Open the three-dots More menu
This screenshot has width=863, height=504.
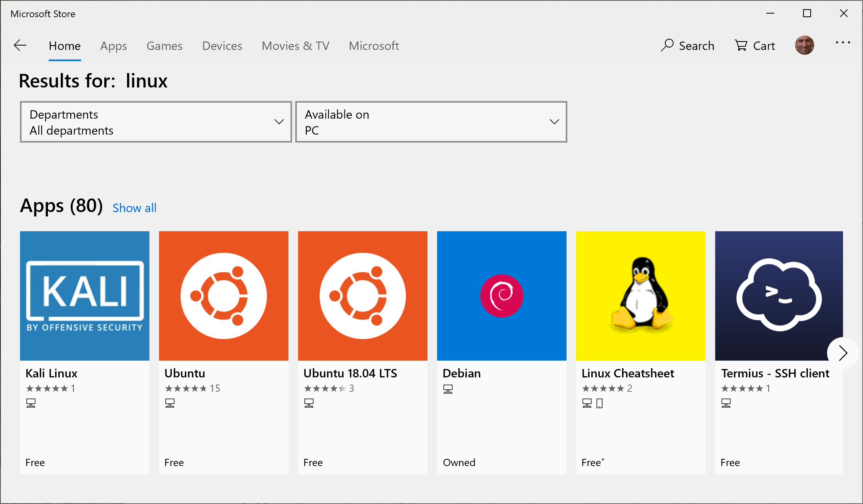coord(843,43)
